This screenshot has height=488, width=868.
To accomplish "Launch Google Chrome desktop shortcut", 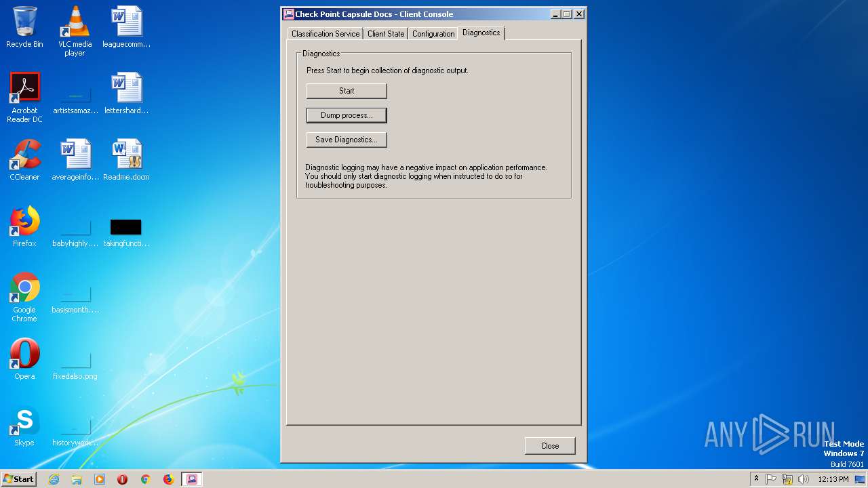I will click(x=24, y=297).
